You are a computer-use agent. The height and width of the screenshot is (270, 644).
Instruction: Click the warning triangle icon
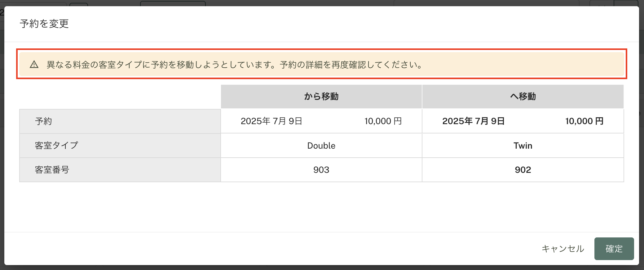click(x=34, y=65)
